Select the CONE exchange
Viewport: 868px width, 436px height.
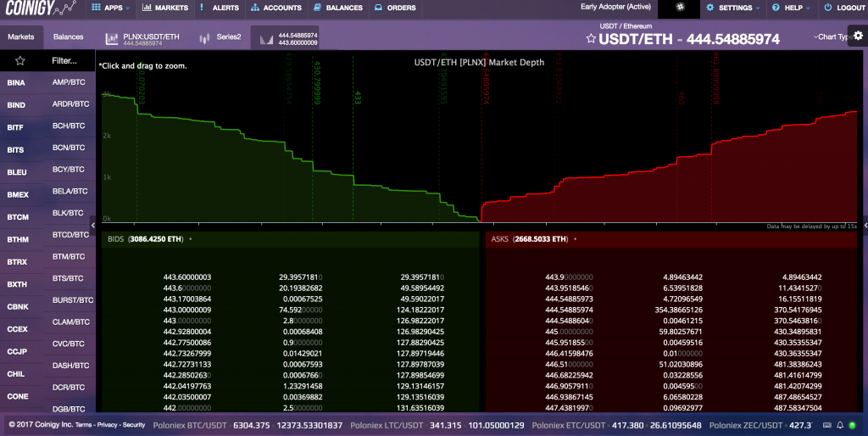18,397
